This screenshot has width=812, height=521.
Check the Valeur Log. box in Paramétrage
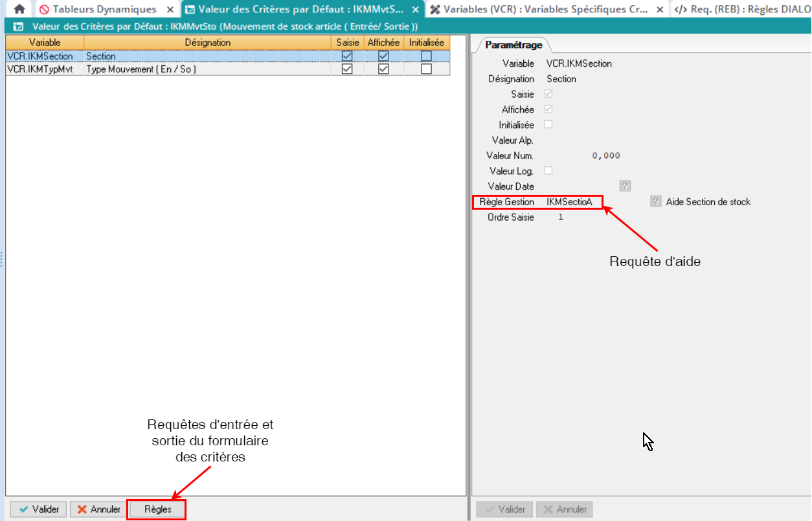click(548, 171)
